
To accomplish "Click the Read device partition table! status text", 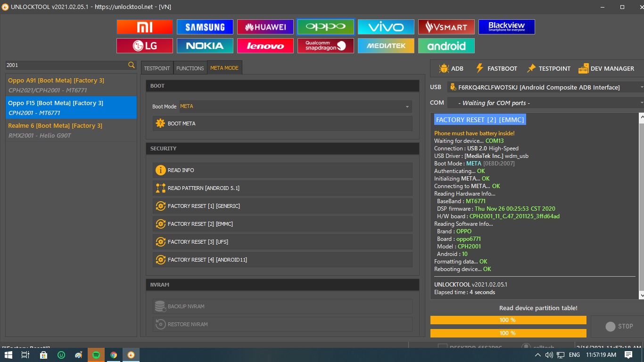I will (x=538, y=308).
